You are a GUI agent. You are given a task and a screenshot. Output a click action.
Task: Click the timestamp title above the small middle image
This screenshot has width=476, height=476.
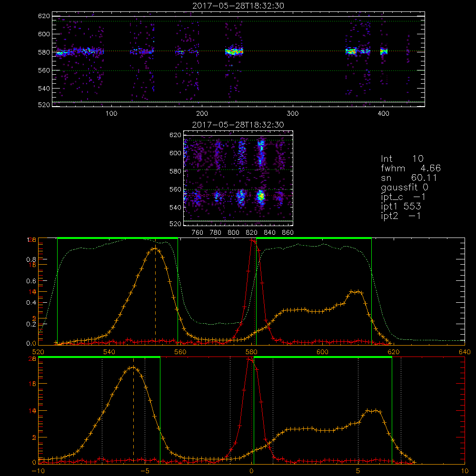[238, 125]
